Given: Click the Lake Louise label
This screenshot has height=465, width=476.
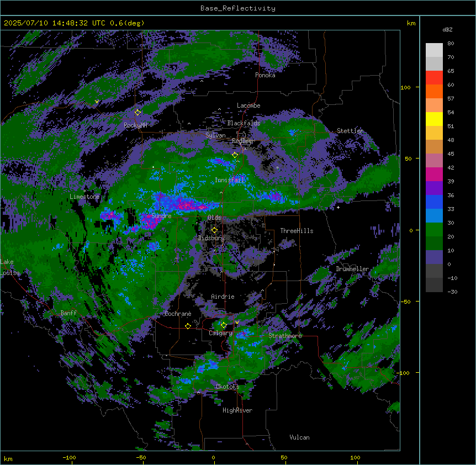Looking at the screenshot, I should click(10, 267).
